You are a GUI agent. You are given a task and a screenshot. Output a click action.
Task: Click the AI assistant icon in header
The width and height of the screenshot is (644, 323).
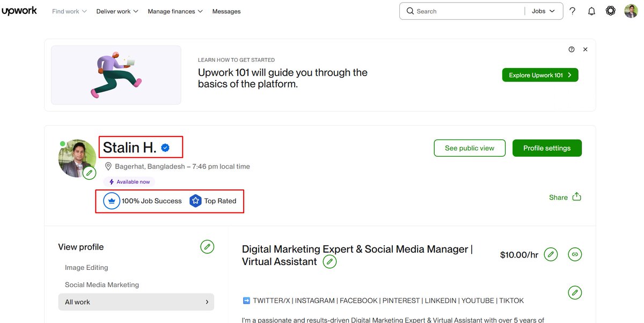click(611, 11)
